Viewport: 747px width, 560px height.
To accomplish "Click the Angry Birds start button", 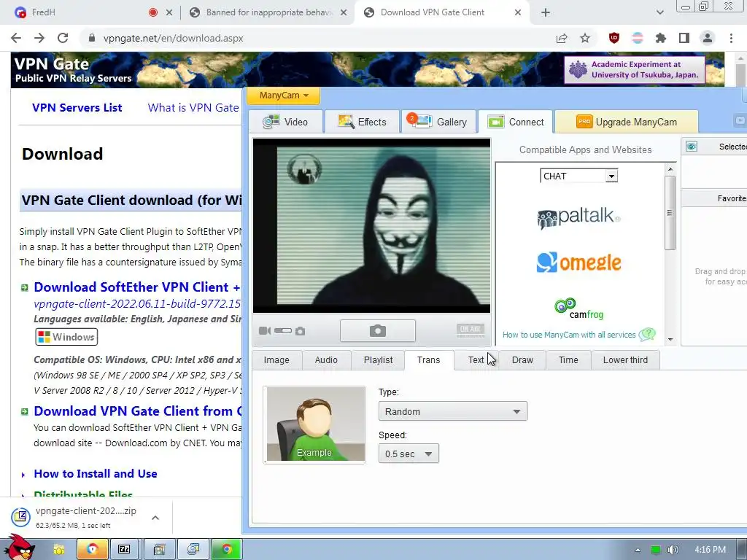I will click(x=20, y=548).
